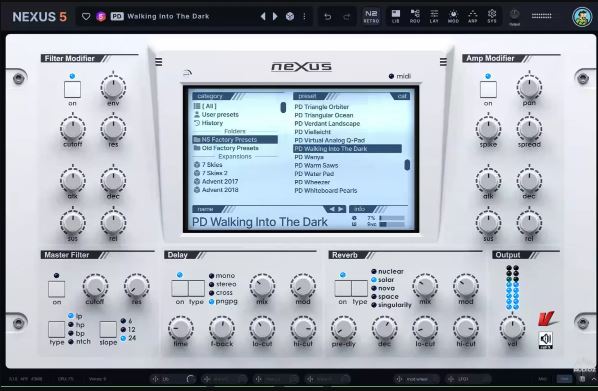Adjust the top bar output knob
This screenshot has width=598, height=391.
pyautogui.click(x=514, y=15)
